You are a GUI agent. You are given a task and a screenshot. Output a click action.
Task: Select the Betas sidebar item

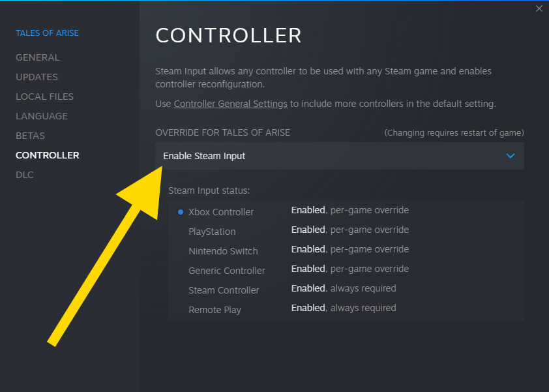point(30,136)
